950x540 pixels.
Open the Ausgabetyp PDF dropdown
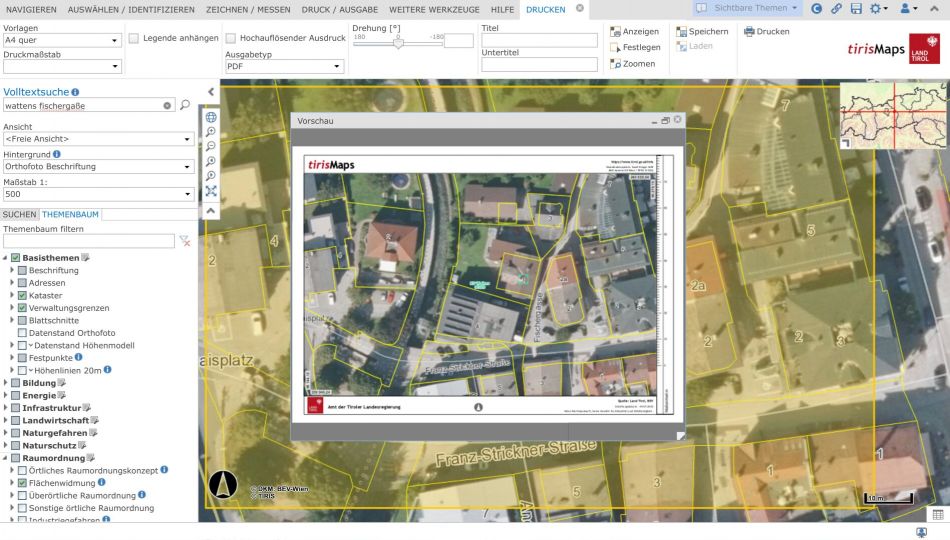[284, 66]
